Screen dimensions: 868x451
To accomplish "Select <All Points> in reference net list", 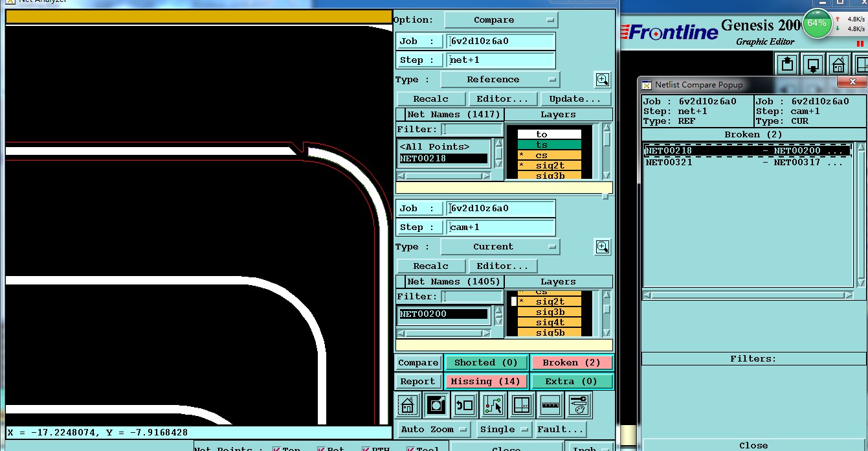I will [x=443, y=147].
